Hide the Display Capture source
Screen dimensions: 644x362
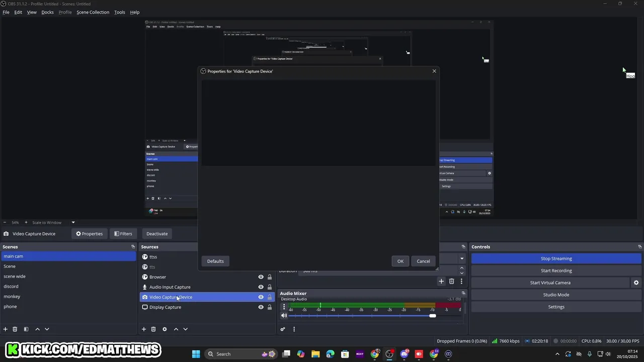261,307
